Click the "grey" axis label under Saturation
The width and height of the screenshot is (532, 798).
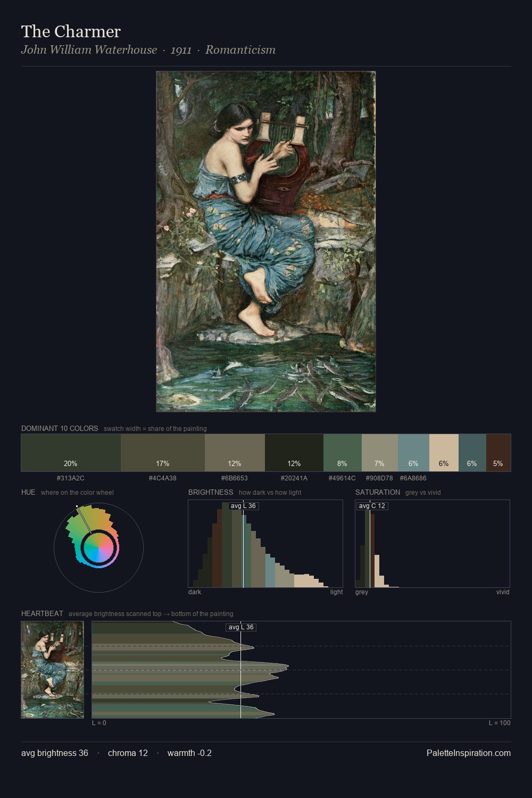click(x=362, y=592)
